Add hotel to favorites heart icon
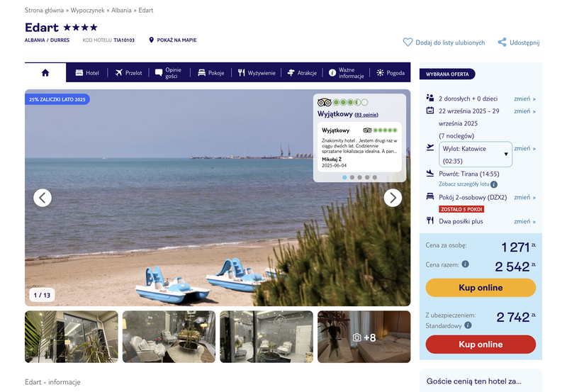567x392 pixels. (x=408, y=43)
